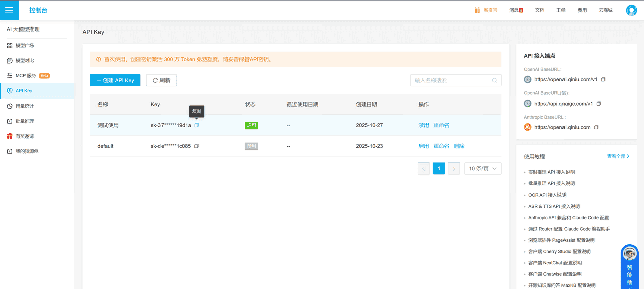Viewport: 644px width, 289px height.
Task: Copy the https://api.qnaigc.com/v1 URL
Action: point(599,104)
